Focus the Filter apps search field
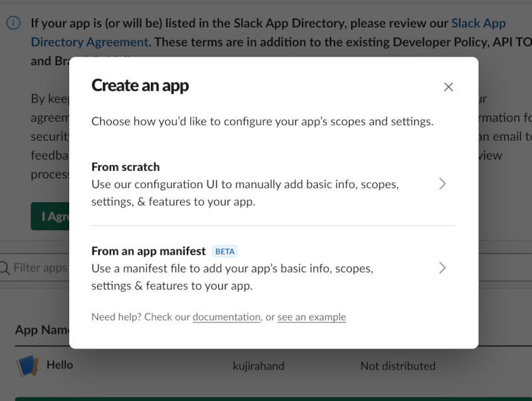The width and height of the screenshot is (532, 401). point(40,268)
